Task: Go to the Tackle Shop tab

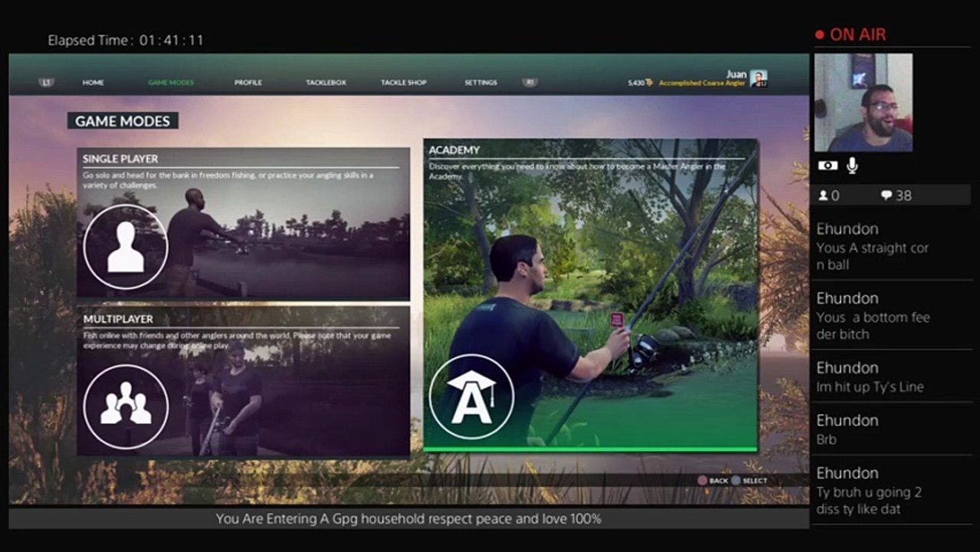Action: click(404, 83)
